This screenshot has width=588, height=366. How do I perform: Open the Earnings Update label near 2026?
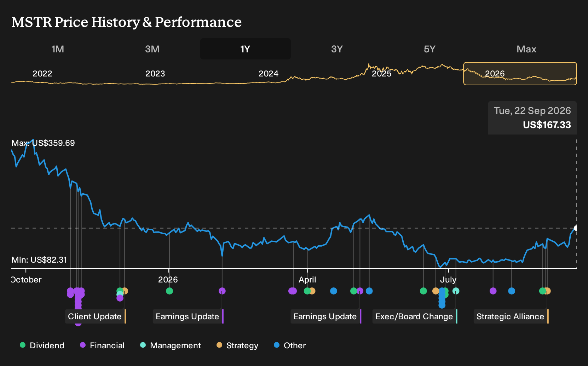coord(188,316)
